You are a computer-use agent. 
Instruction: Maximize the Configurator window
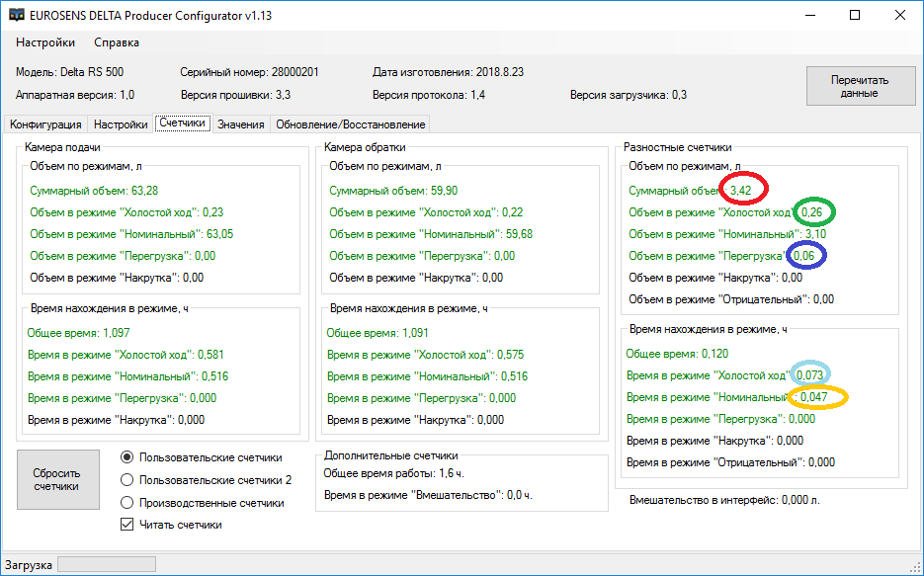pos(855,15)
